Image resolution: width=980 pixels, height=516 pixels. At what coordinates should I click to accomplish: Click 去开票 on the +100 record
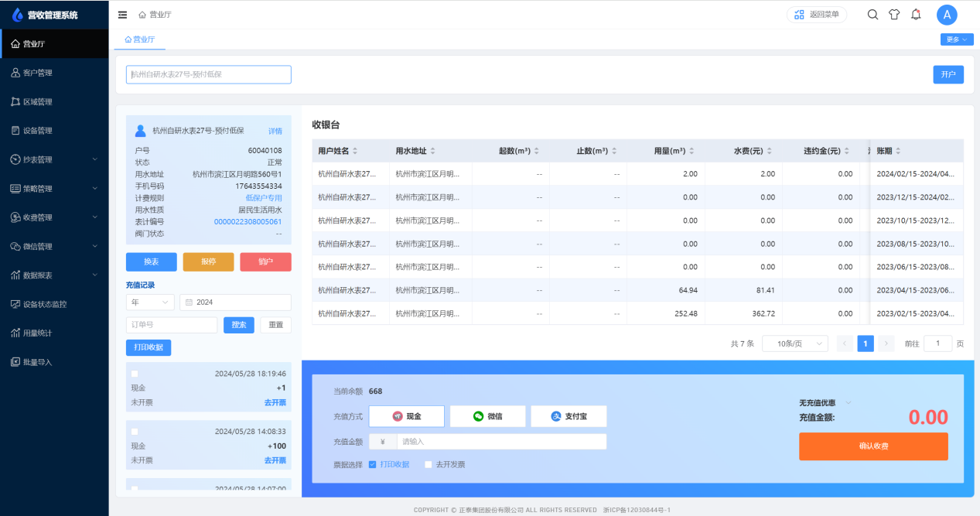(x=275, y=460)
